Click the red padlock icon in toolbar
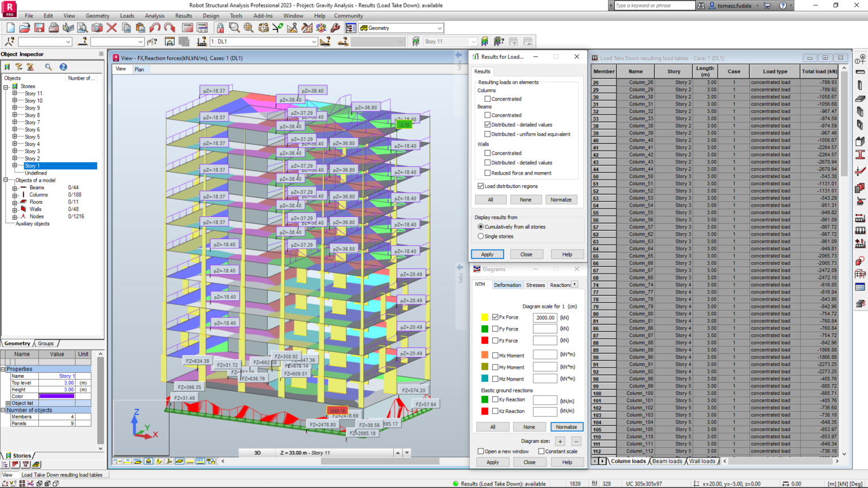This screenshot has width=868, height=488. coord(220,28)
